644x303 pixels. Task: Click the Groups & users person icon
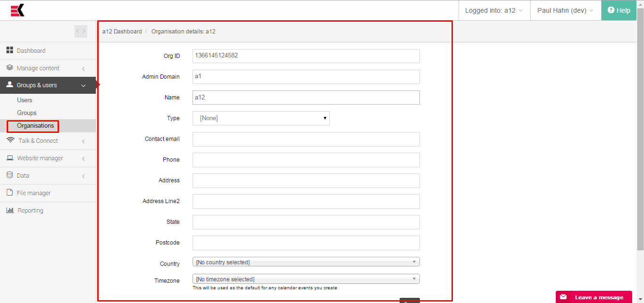(x=9, y=85)
